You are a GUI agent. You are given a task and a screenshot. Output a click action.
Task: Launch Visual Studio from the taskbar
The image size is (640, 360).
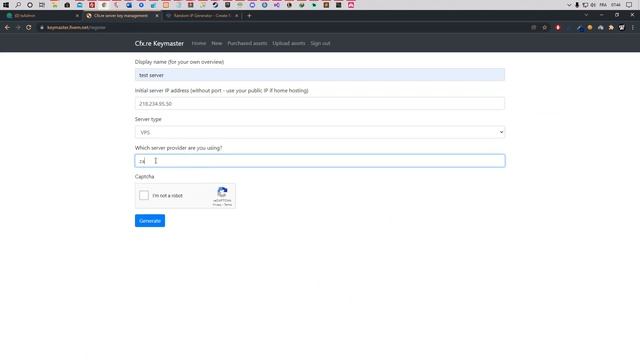point(277,5)
